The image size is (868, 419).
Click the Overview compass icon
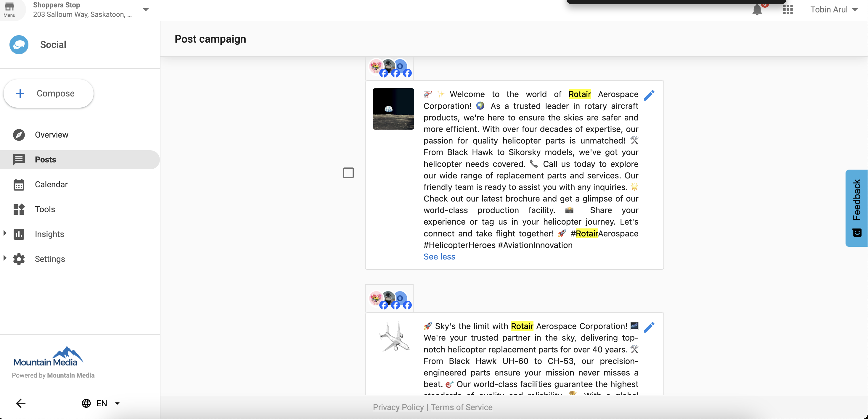coord(19,135)
